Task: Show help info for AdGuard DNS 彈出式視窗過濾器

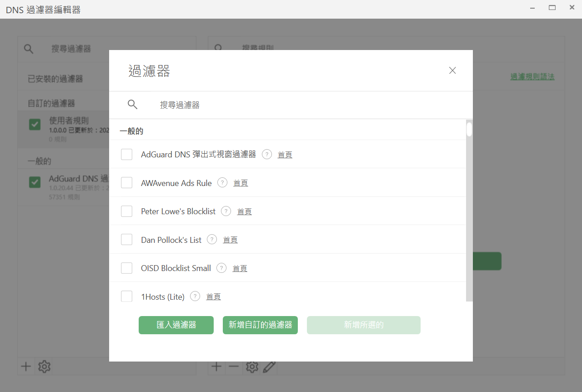Action: 267,154
